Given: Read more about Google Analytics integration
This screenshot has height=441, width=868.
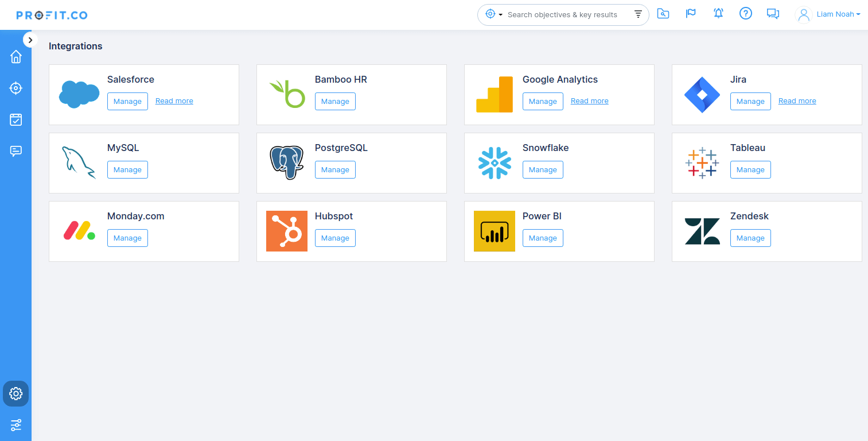Looking at the screenshot, I should coord(590,101).
